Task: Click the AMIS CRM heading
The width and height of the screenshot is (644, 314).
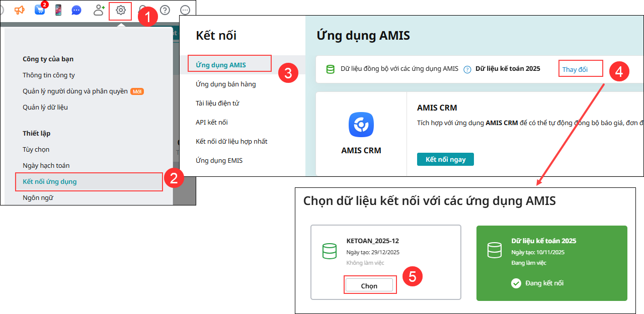Action: pyautogui.click(x=437, y=108)
